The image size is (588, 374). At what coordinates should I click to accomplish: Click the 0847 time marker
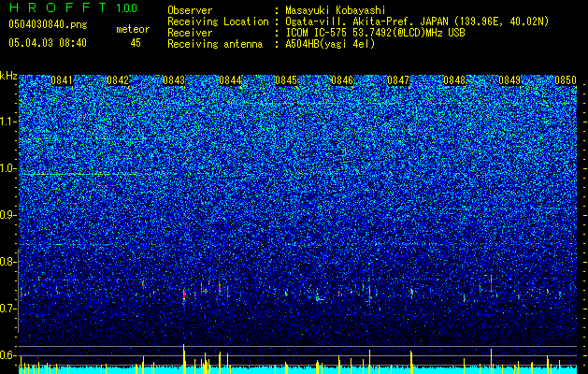click(x=398, y=80)
